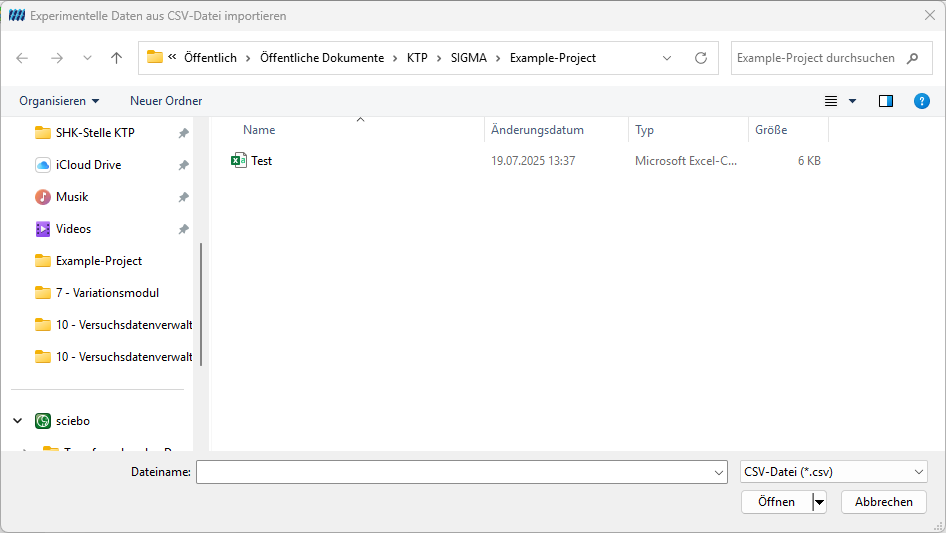Collapse the sciebo tree node
Screen dimensions: 946x533
coord(17,421)
